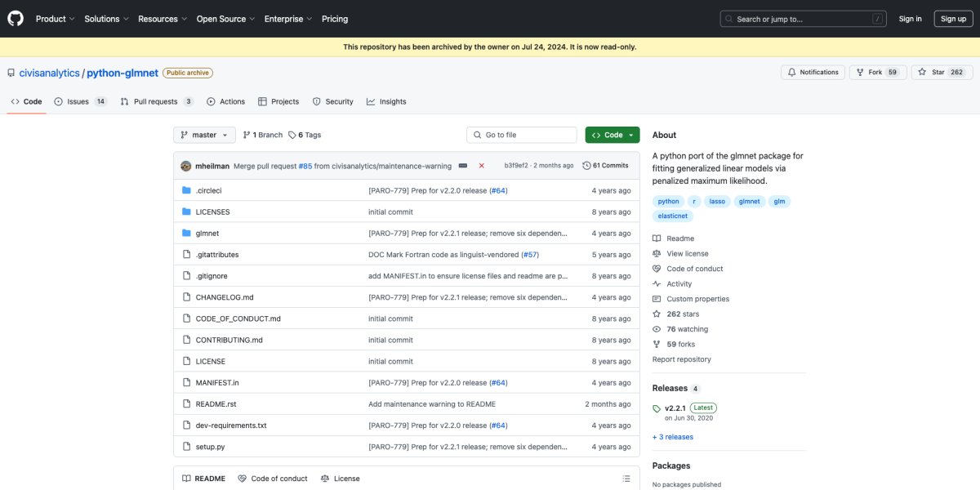Click the GitHub logo icon
980x490 pixels.
click(x=16, y=19)
